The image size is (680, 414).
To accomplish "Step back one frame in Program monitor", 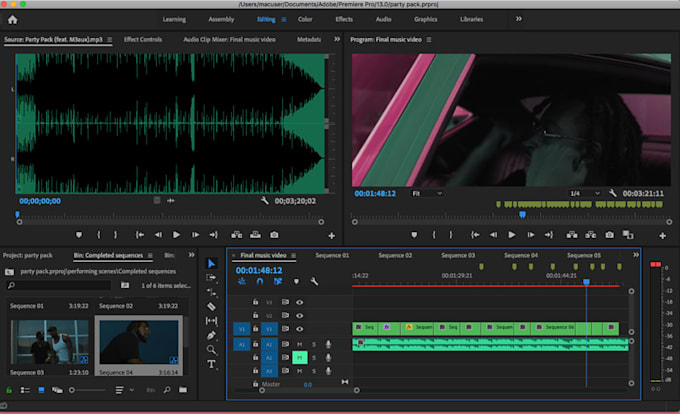I will (494, 235).
